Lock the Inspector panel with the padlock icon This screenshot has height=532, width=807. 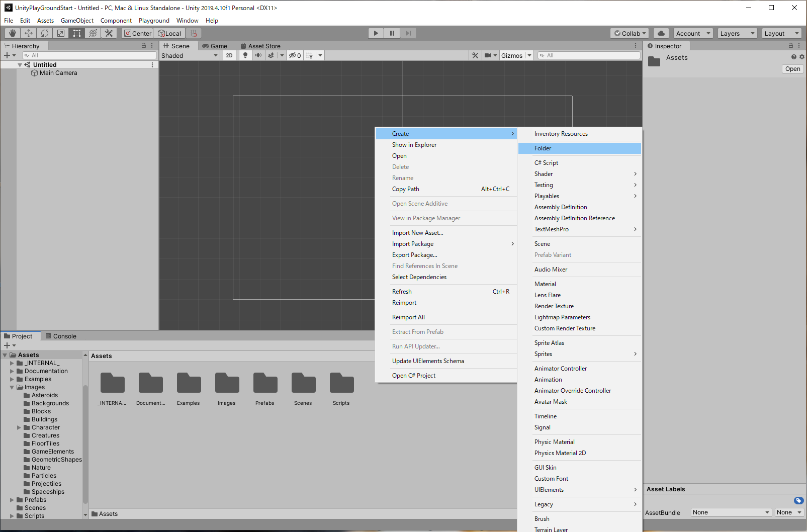point(791,45)
